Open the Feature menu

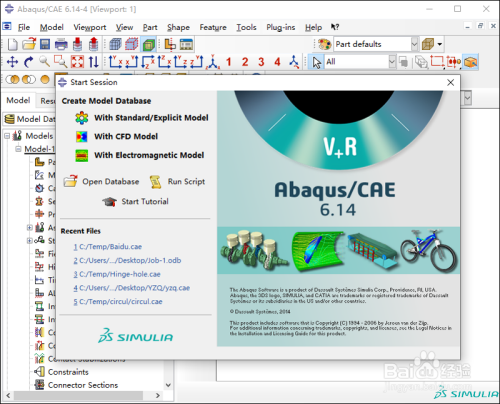213,27
